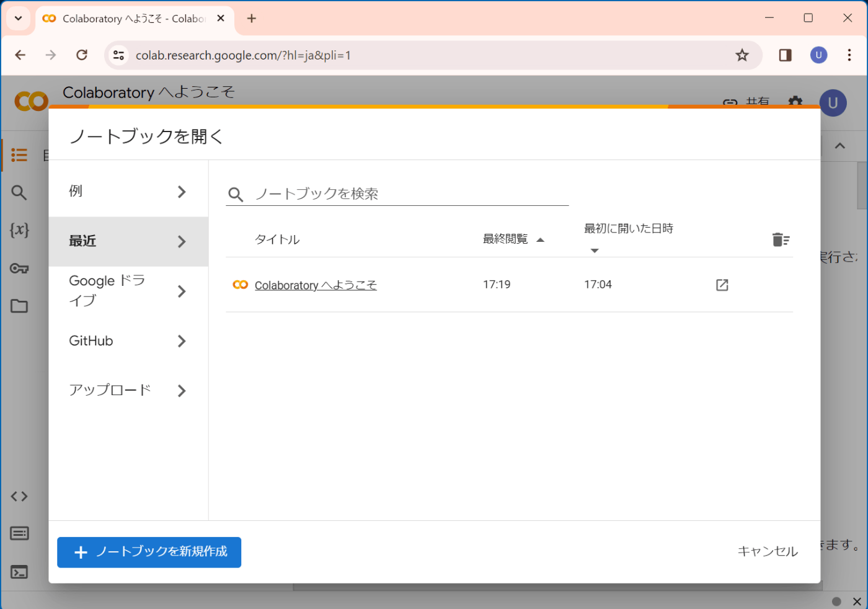Select the アップロード tab
The height and width of the screenshot is (609, 868).
coord(128,390)
